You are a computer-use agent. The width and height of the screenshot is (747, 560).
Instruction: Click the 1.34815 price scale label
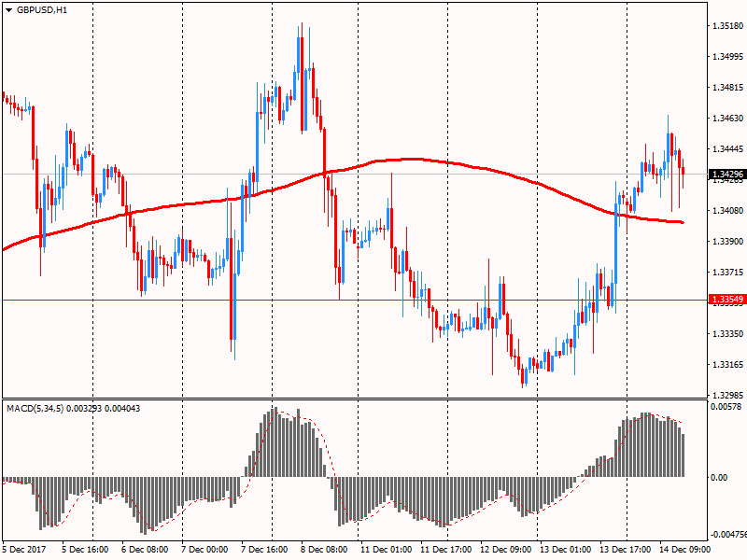point(727,88)
